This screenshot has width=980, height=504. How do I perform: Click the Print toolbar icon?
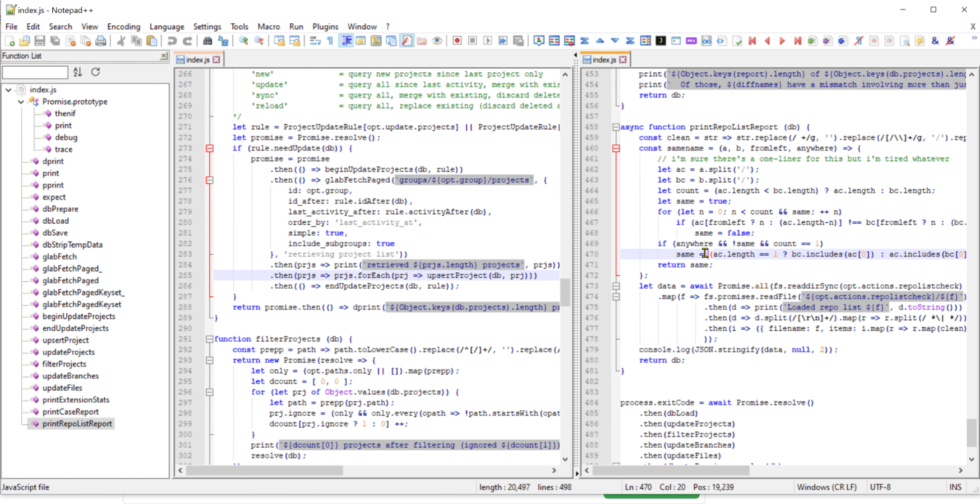(101, 41)
